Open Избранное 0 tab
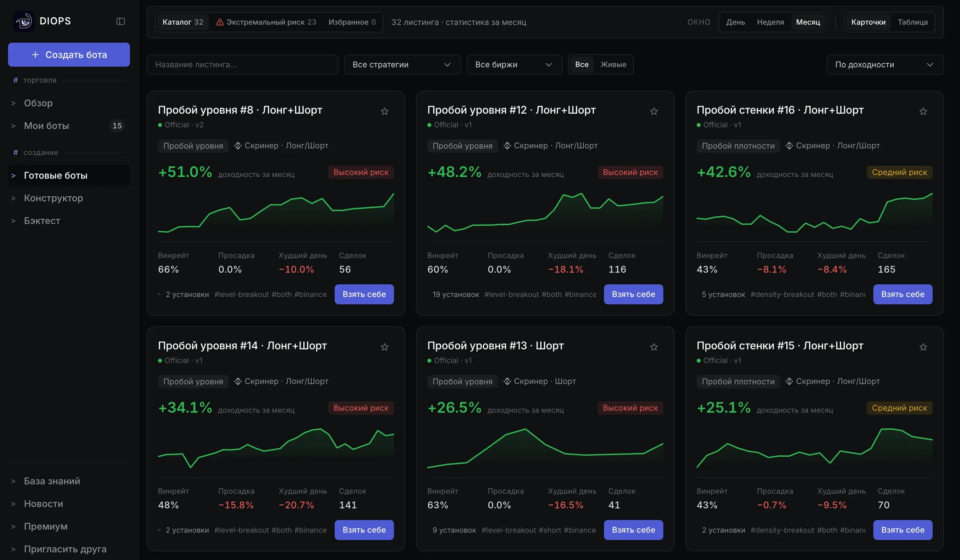 [352, 22]
